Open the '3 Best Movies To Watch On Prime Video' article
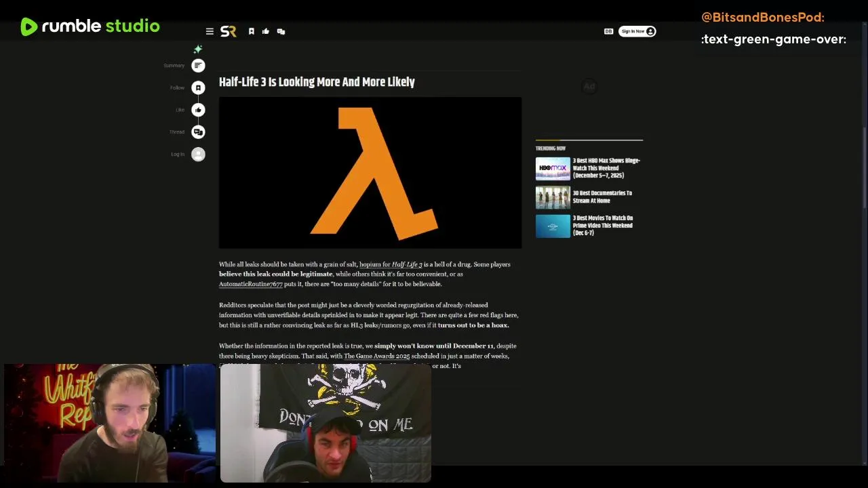This screenshot has width=868, height=488. pos(603,226)
